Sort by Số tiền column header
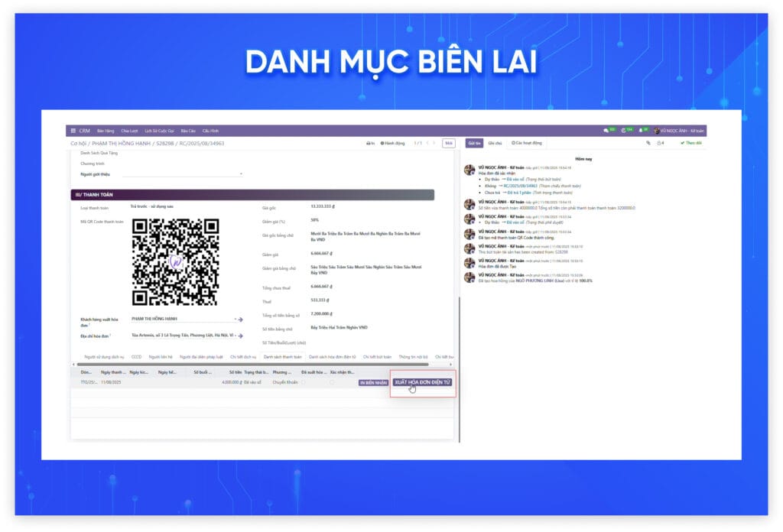Viewport: 783px width, 532px height. click(x=236, y=372)
